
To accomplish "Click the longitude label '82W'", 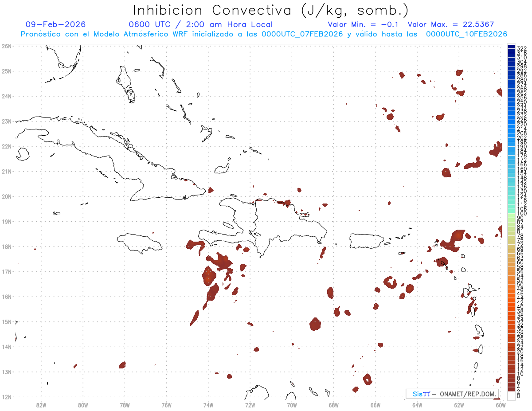I will click(41, 405).
